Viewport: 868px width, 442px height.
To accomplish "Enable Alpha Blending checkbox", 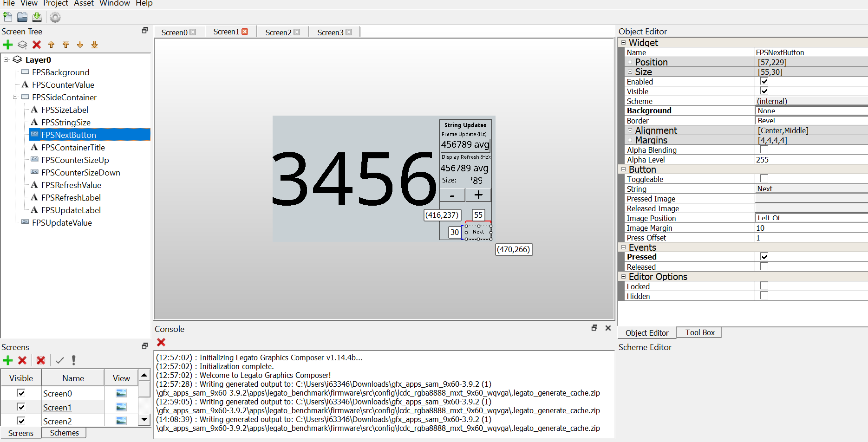I will point(764,150).
